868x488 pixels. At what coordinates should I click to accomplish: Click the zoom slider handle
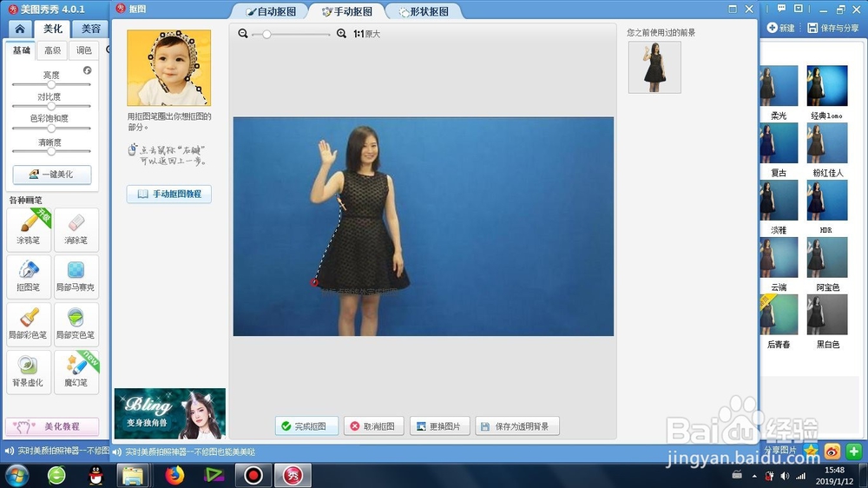point(266,35)
